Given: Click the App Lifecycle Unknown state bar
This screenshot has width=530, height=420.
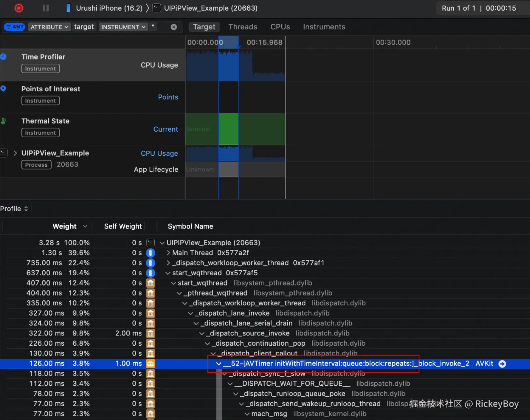Looking at the screenshot, I should click(235, 169).
